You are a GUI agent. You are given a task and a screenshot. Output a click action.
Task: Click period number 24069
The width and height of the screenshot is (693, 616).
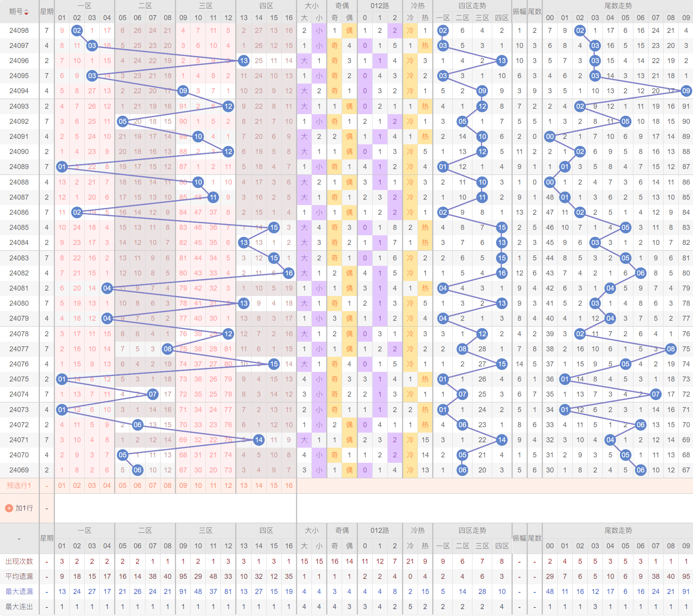19,470
